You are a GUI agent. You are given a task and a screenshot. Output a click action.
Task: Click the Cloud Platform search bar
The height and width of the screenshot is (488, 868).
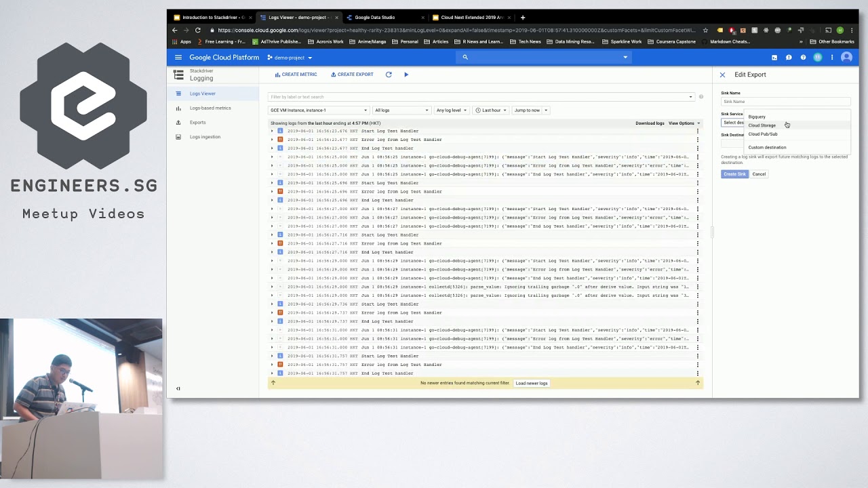click(x=545, y=58)
